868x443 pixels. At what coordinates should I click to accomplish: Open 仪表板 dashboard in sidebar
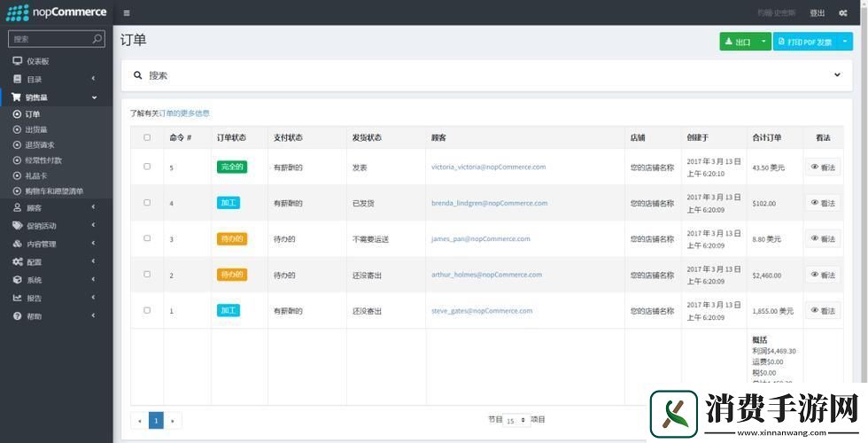[37, 61]
